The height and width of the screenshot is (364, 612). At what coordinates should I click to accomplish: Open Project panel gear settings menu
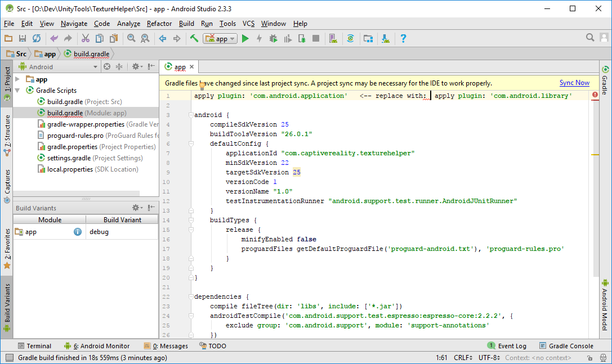[137, 67]
